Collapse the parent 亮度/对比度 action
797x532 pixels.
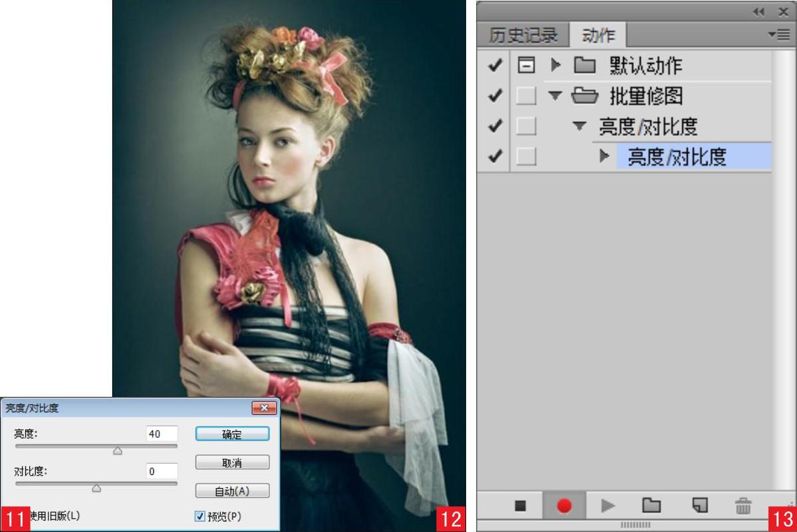(x=580, y=126)
